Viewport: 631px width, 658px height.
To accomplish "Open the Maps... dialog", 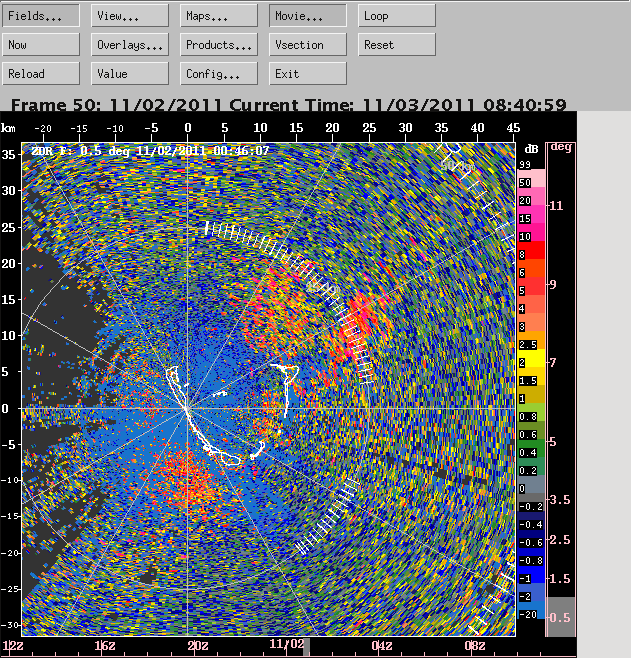I will 219,16.
